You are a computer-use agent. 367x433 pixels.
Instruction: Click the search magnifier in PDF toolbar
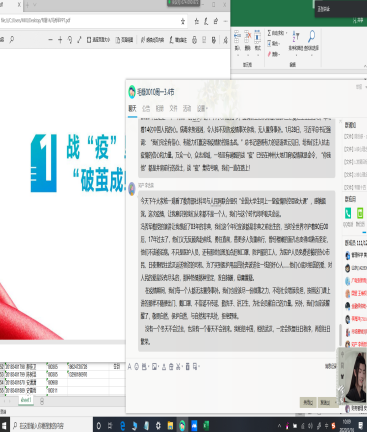pyautogui.click(x=12, y=40)
